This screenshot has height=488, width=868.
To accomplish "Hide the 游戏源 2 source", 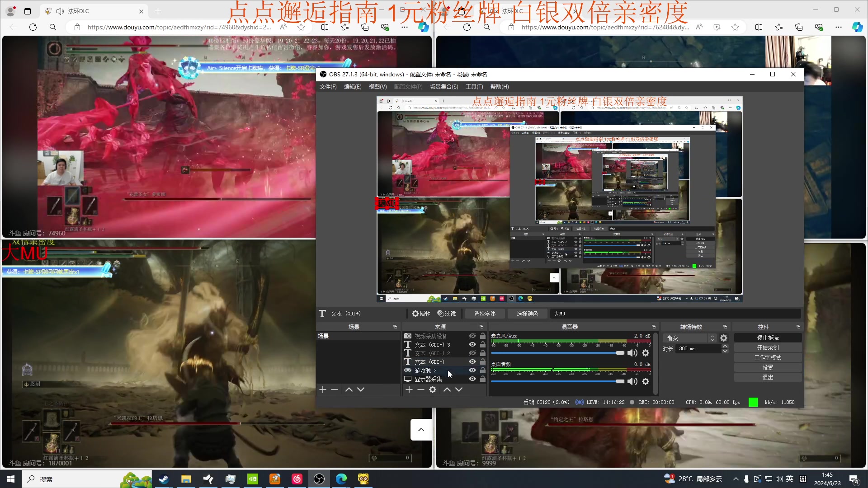I will (472, 371).
